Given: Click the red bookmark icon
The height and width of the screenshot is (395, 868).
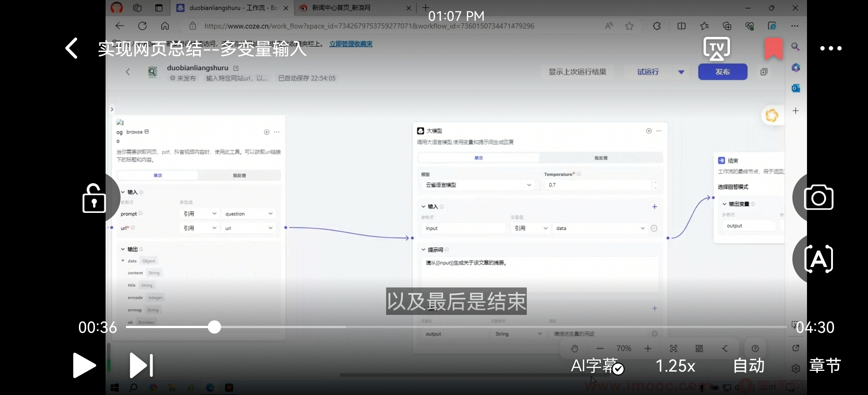Looking at the screenshot, I should (x=773, y=48).
